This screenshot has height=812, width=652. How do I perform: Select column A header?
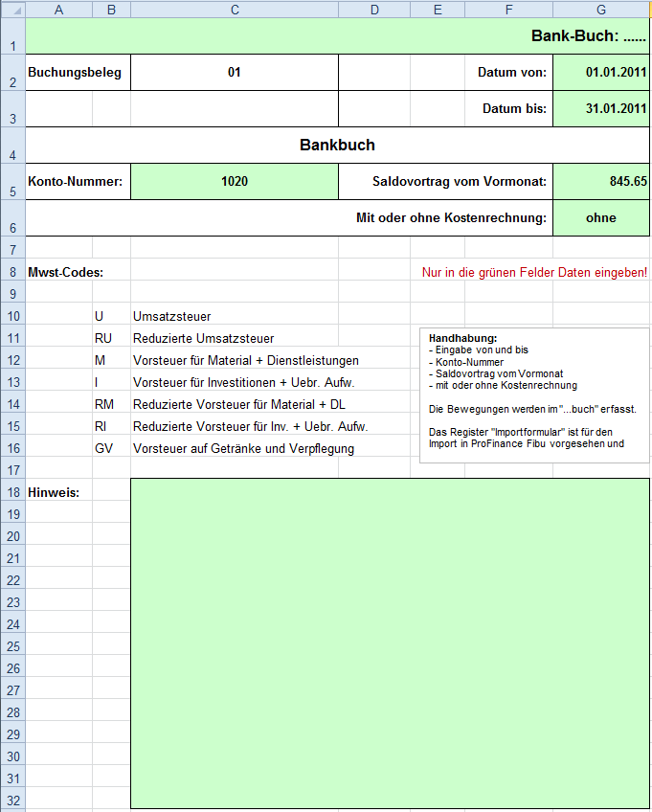click(x=58, y=10)
